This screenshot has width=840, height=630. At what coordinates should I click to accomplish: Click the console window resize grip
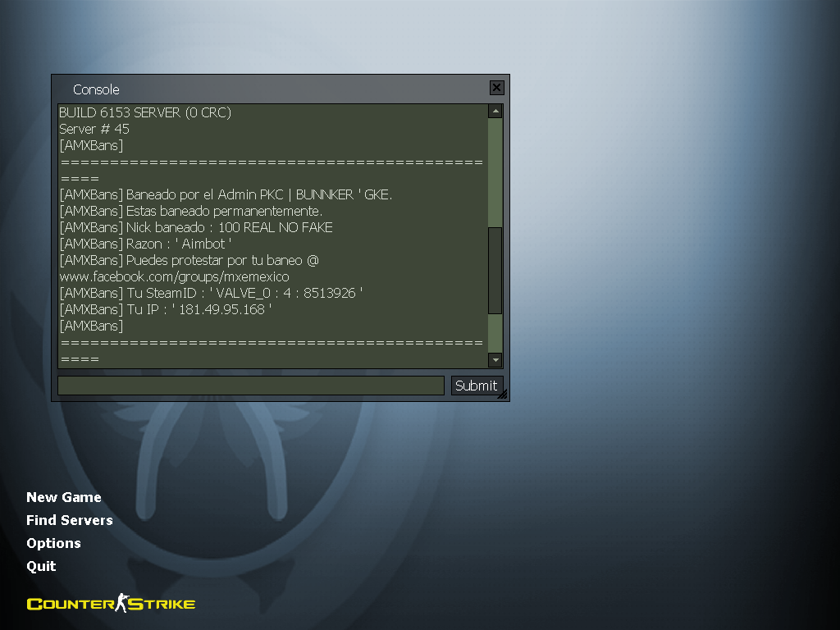tap(503, 395)
